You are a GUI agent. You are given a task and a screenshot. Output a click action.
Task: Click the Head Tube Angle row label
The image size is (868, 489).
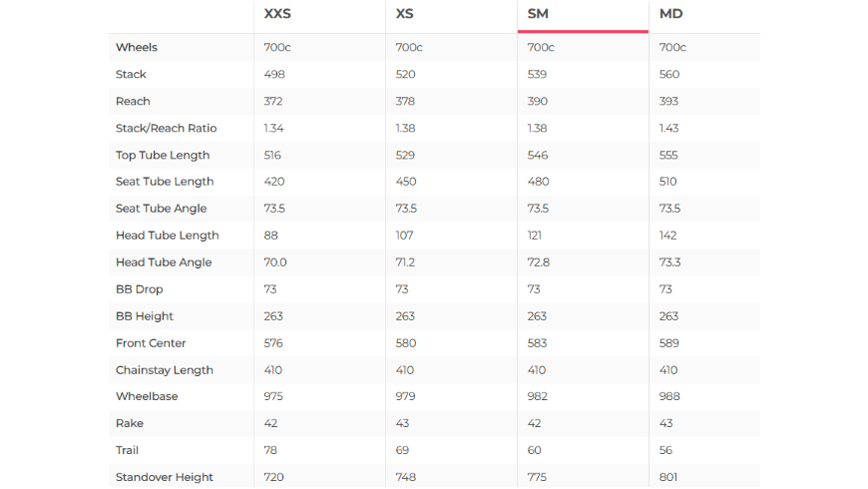click(x=162, y=262)
